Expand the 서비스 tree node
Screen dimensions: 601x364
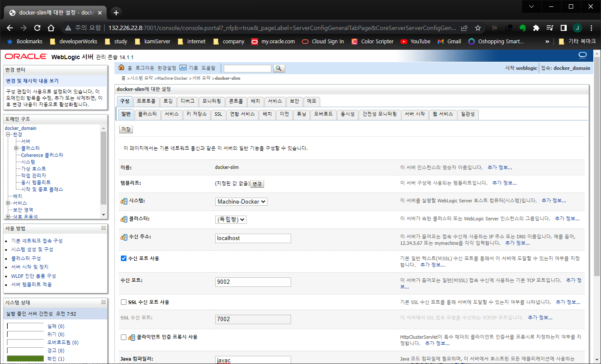point(8,203)
